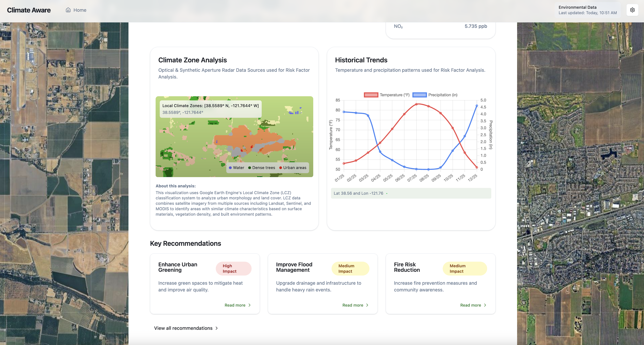
Task: Click the Climate Aware logo title
Action: coord(29,10)
